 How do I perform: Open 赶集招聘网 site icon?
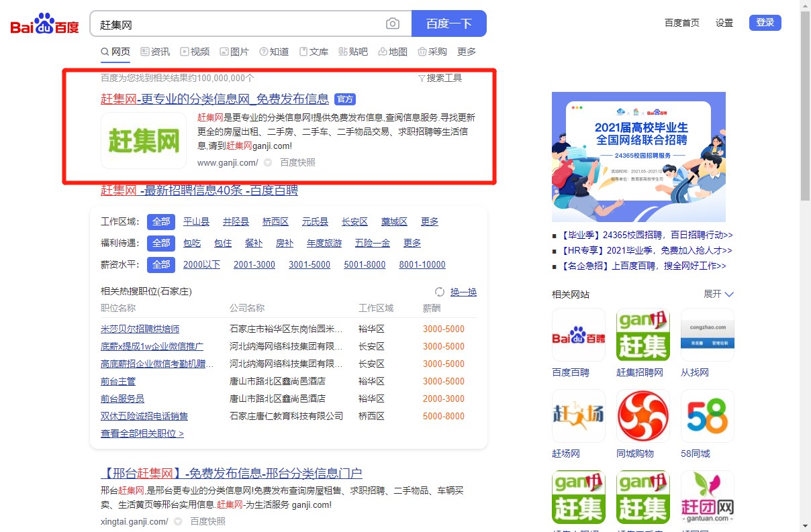(x=643, y=335)
